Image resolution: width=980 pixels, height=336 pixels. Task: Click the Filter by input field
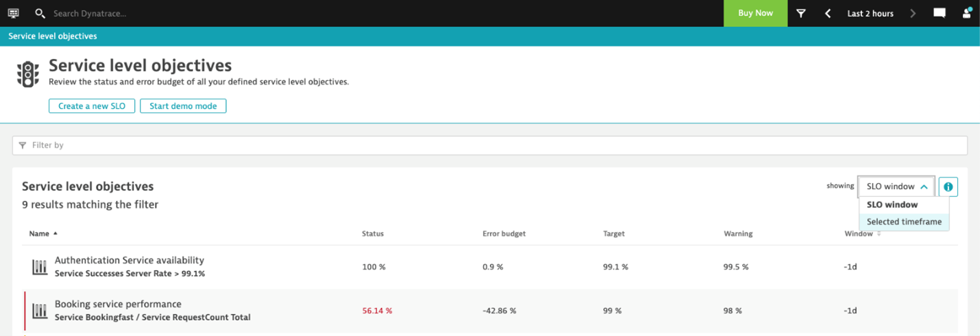(490, 145)
